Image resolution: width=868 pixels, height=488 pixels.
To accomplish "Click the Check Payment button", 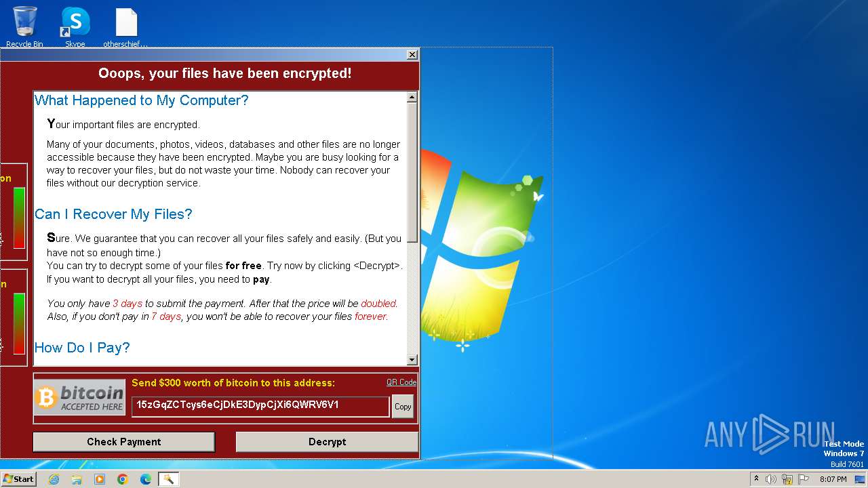I will pyautogui.click(x=124, y=442).
